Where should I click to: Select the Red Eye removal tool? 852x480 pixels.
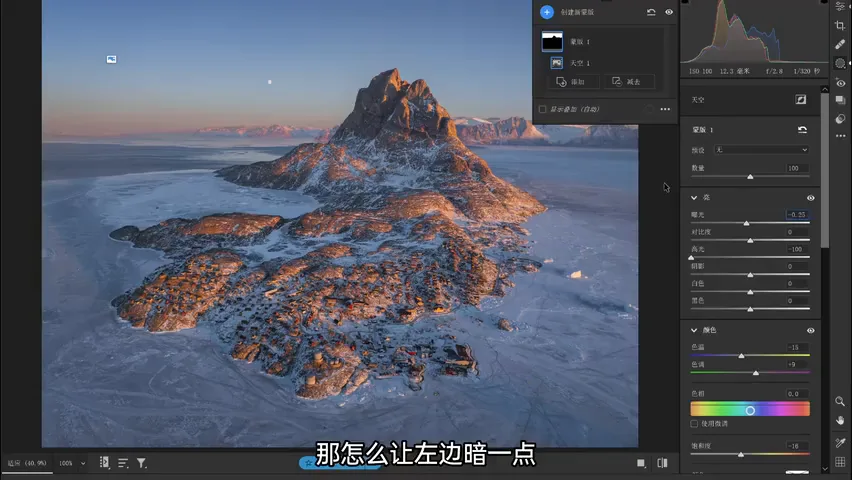(x=840, y=83)
